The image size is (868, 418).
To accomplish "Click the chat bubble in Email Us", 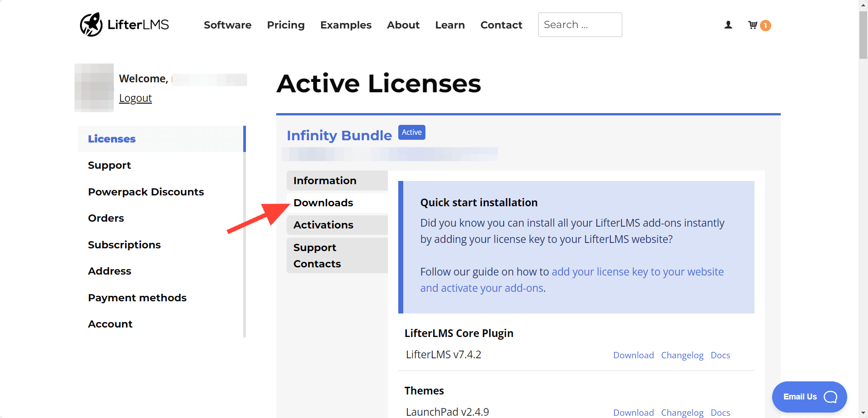I will click(830, 397).
